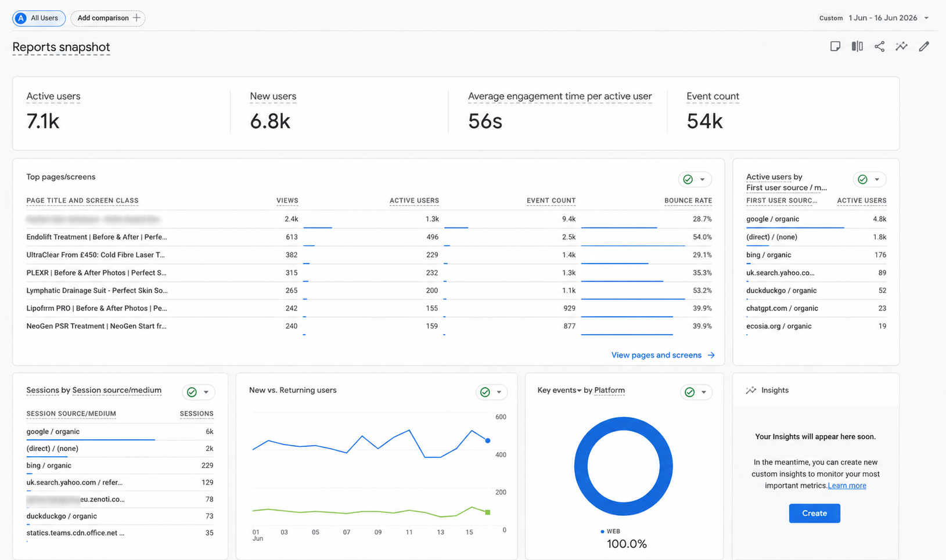946x560 pixels.
Task: Open the Platform dimension selector
Action: 609,391
